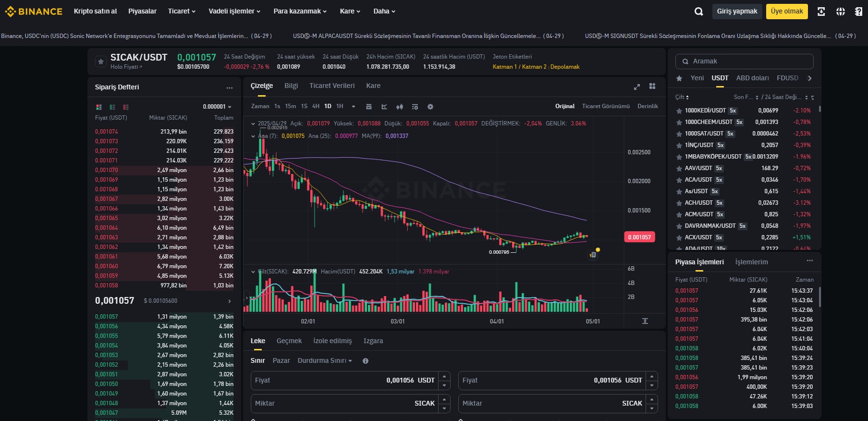Favorite the 1000KEDİ/USDT pair
868x421 pixels.
[x=679, y=111]
